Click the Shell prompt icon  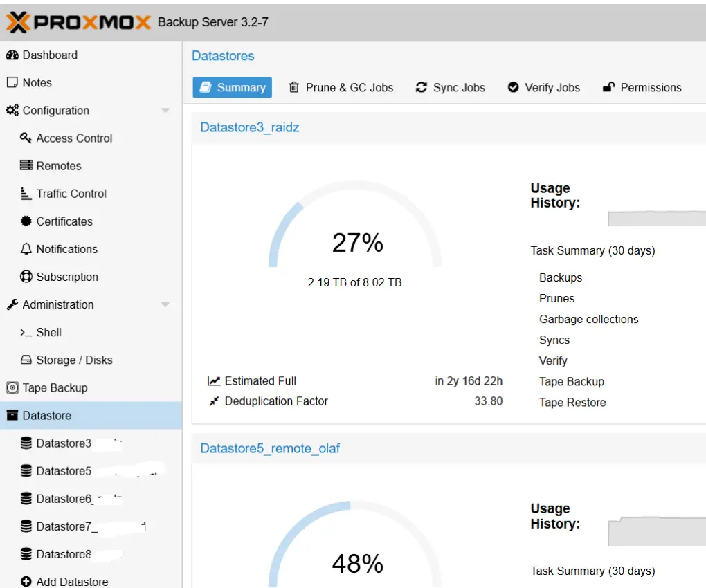[26, 333]
